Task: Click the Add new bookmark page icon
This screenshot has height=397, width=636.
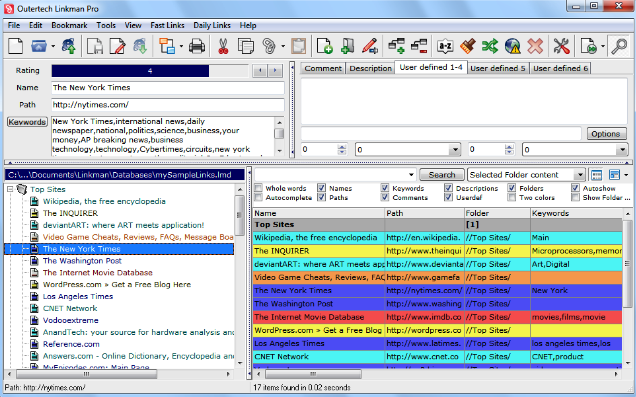Action: 325,46
